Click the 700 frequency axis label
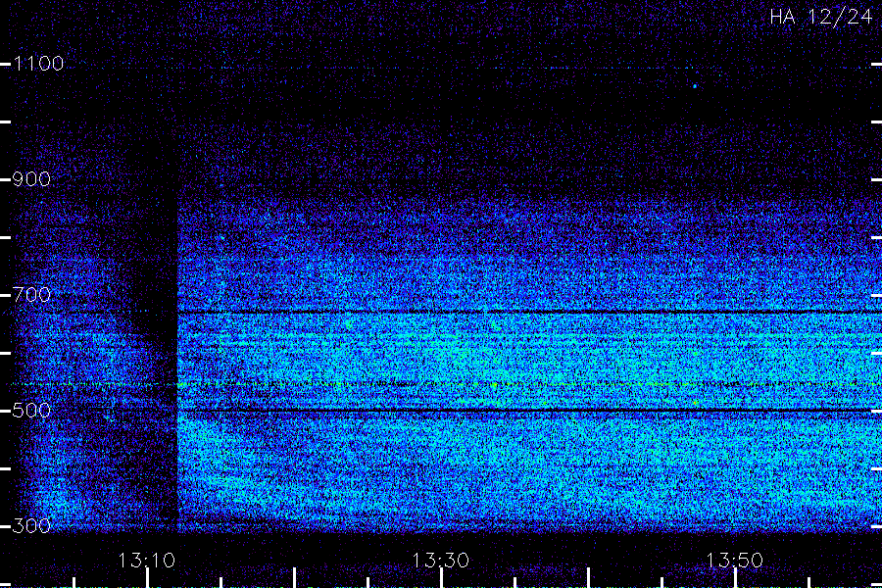 click(x=31, y=295)
